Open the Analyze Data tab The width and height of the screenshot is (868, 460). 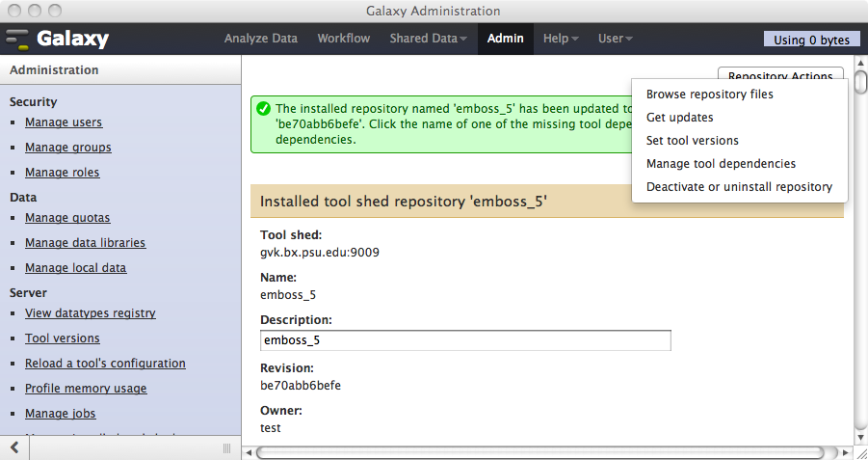(x=261, y=39)
